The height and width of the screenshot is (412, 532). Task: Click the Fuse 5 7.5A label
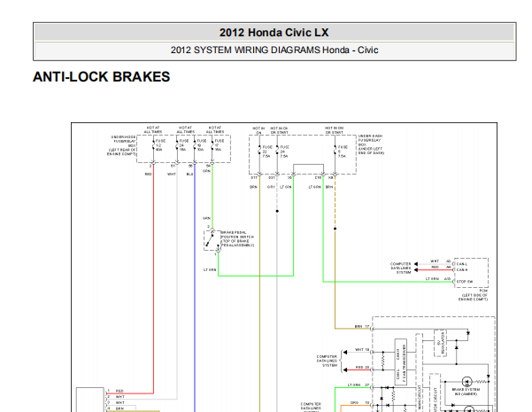coord(343,152)
